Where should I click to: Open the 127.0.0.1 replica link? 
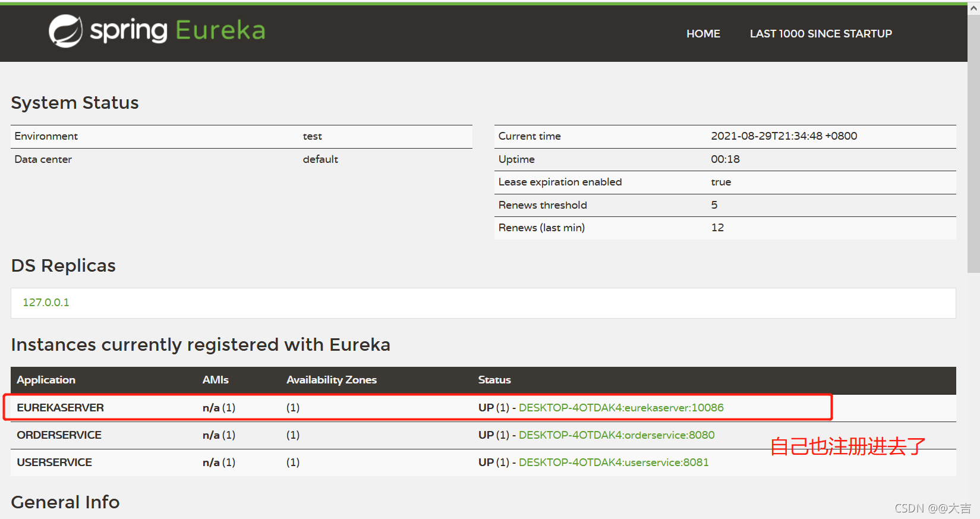coord(46,303)
